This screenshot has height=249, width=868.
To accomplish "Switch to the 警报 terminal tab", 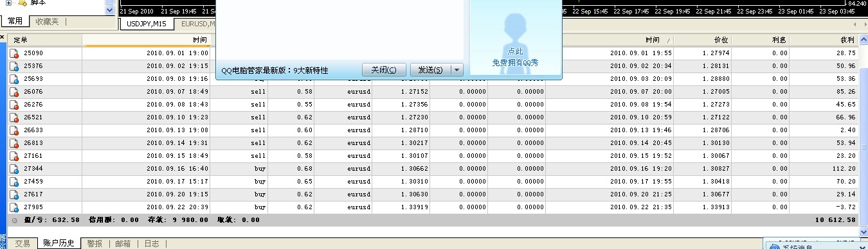I will [x=95, y=244].
